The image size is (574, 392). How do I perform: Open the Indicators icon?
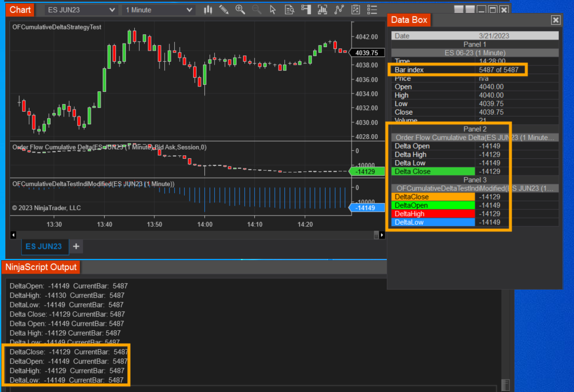coord(339,10)
